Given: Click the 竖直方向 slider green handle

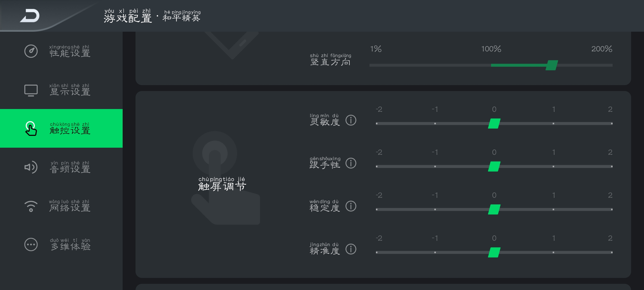Looking at the screenshot, I should [x=552, y=65].
